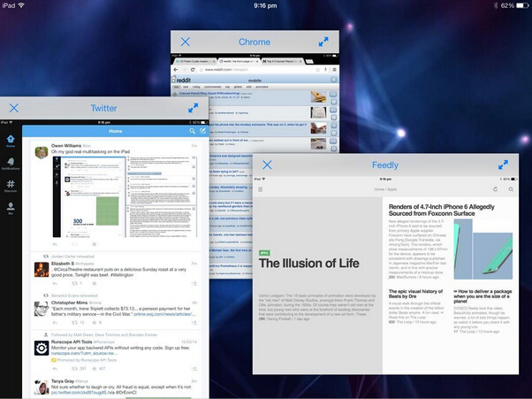This screenshot has height=399, width=532.
Task: Tap the 'Home / Apple' Feedly breadcrumb
Action: click(385, 189)
